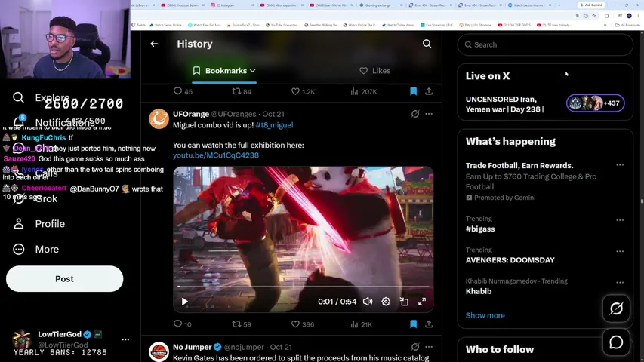
Task: Open options for Khabib trend
Action: coord(620,282)
